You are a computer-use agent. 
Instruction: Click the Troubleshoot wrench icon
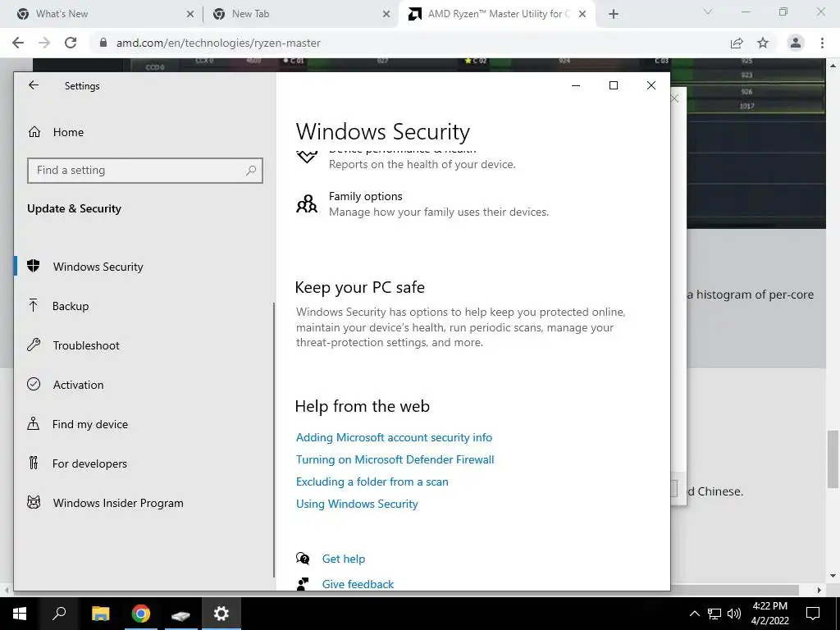(x=33, y=345)
